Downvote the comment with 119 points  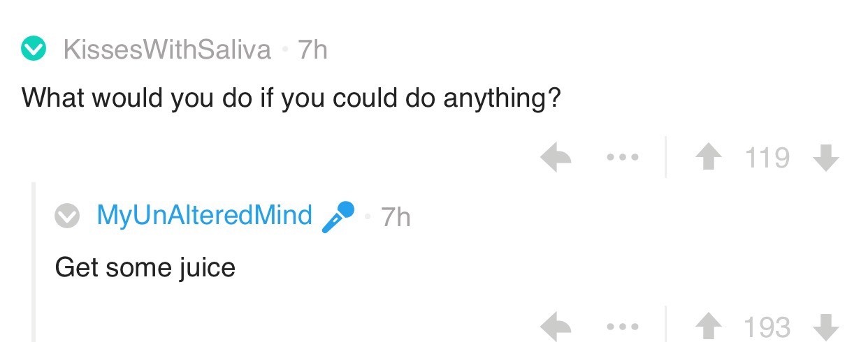pyautogui.click(x=826, y=158)
